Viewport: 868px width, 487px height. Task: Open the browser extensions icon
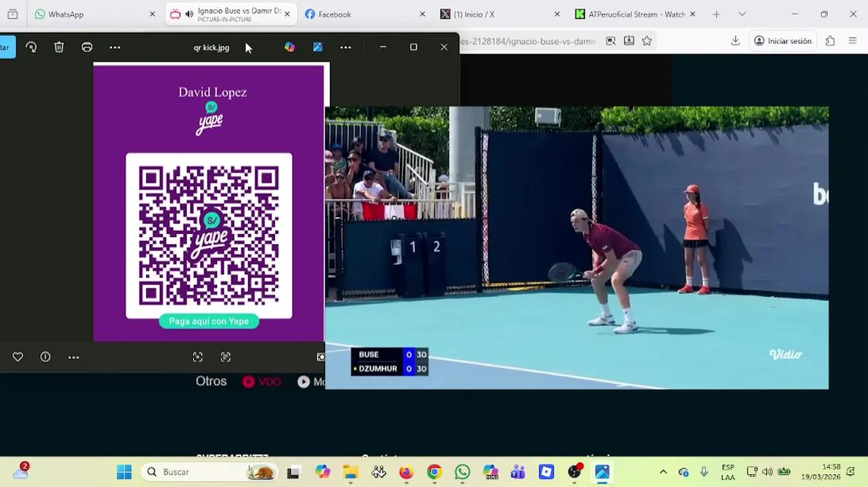click(x=830, y=41)
